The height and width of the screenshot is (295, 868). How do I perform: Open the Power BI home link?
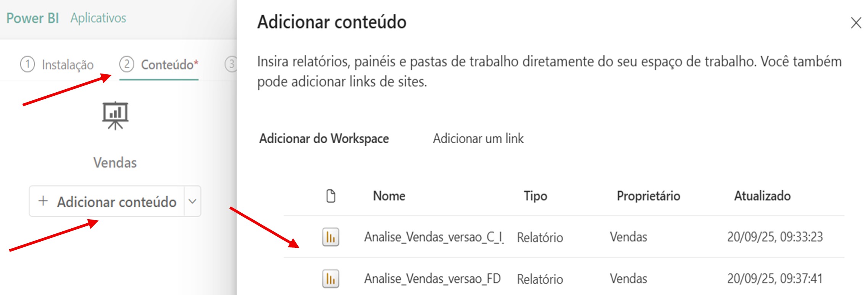32,18
